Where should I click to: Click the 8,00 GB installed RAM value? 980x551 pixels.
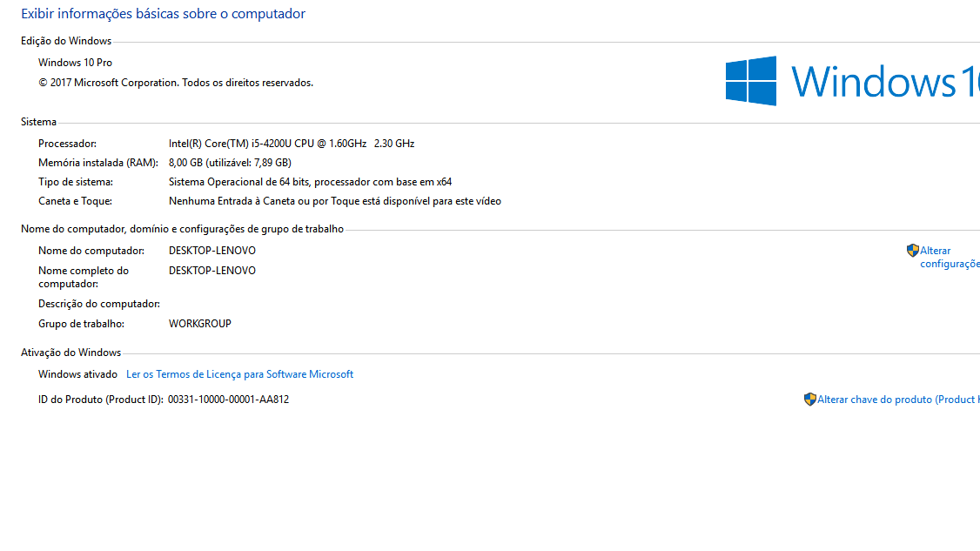click(x=229, y=163)
